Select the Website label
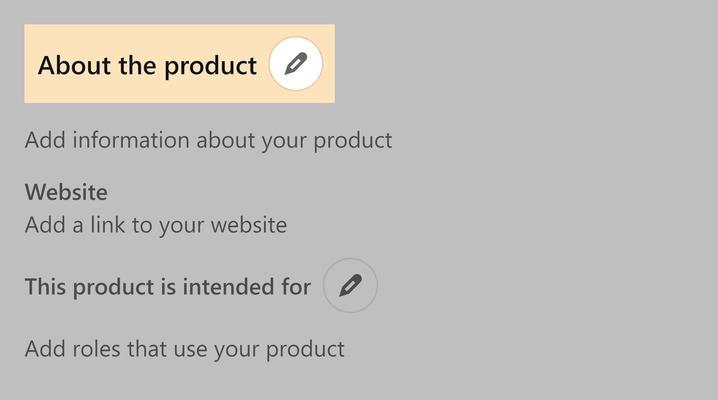The width and height of the screenshot is (718, 400). pyautogui.click(x=66, y=192)
